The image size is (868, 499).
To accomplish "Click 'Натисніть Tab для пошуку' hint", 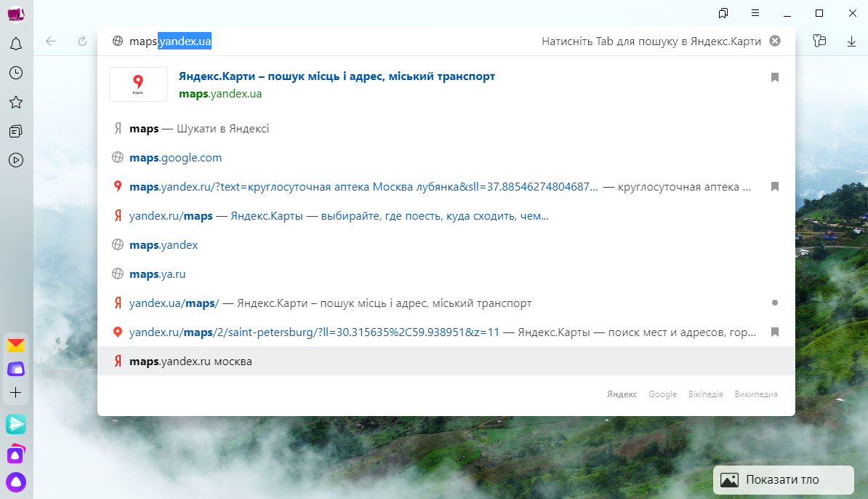I will 651,41.
